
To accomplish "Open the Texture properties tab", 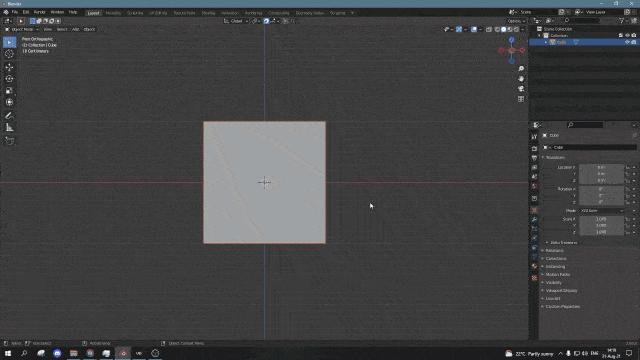I will [x=534, y=278].
